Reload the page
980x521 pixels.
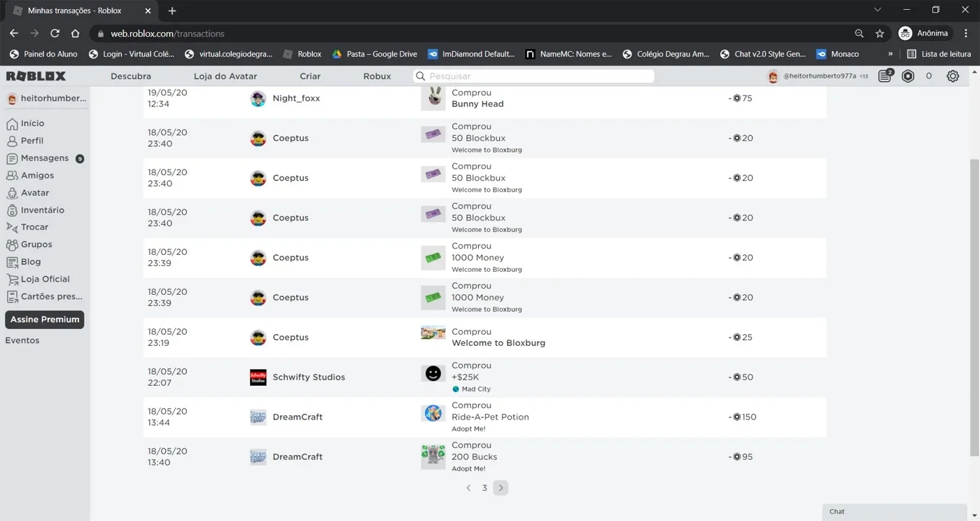tap(55, 34)
